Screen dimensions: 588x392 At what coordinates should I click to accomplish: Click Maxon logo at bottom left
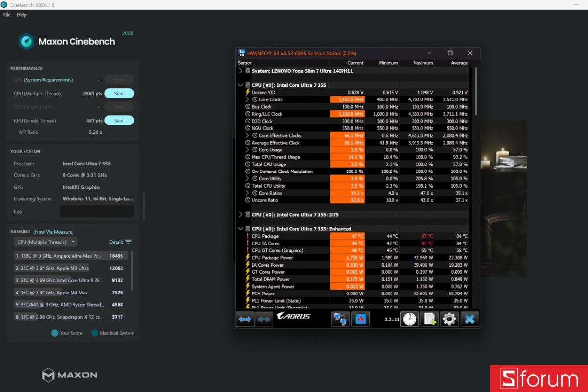tap(69, 375)
